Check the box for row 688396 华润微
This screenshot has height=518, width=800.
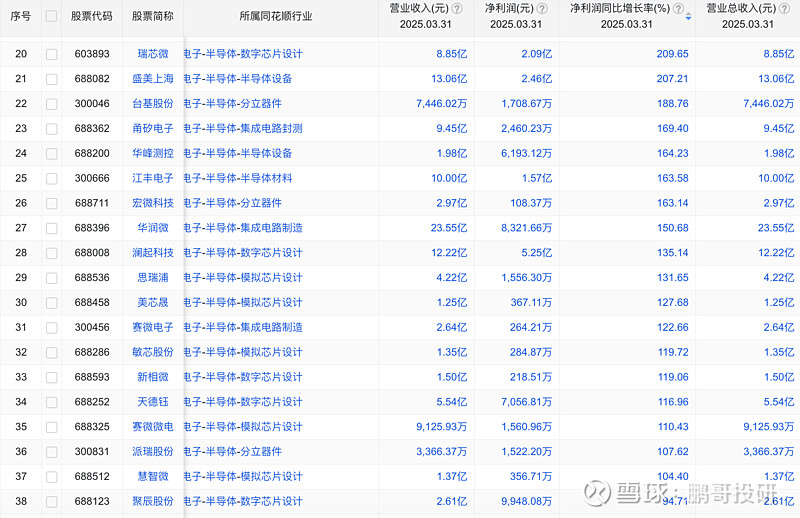pyautogui.click(x=52, y=228)
